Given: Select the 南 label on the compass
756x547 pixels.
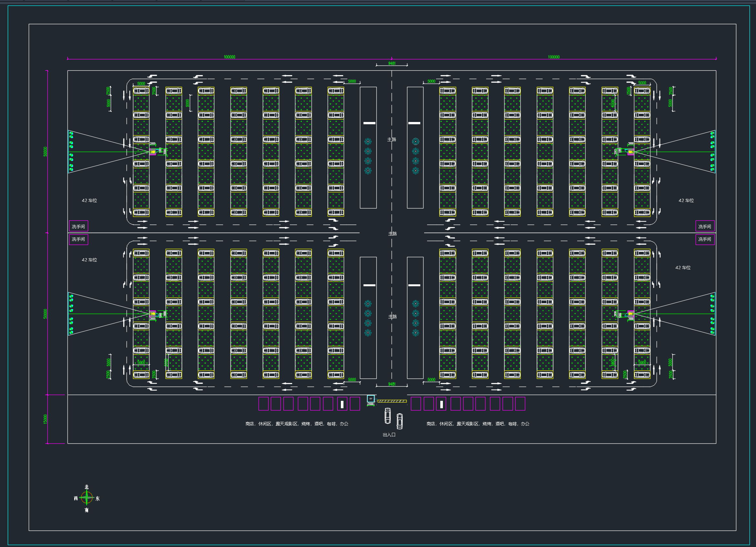Looking at the screenshot, I should [87, 510].
